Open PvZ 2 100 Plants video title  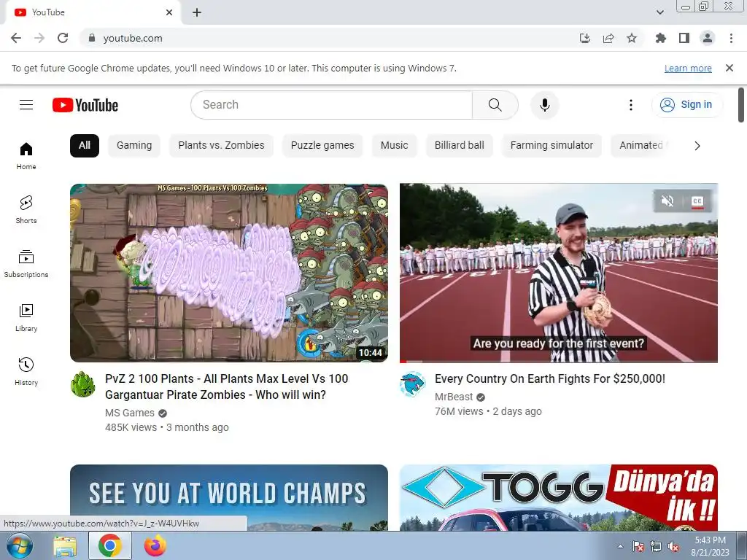pyautogui.click(x=227, y=386)
